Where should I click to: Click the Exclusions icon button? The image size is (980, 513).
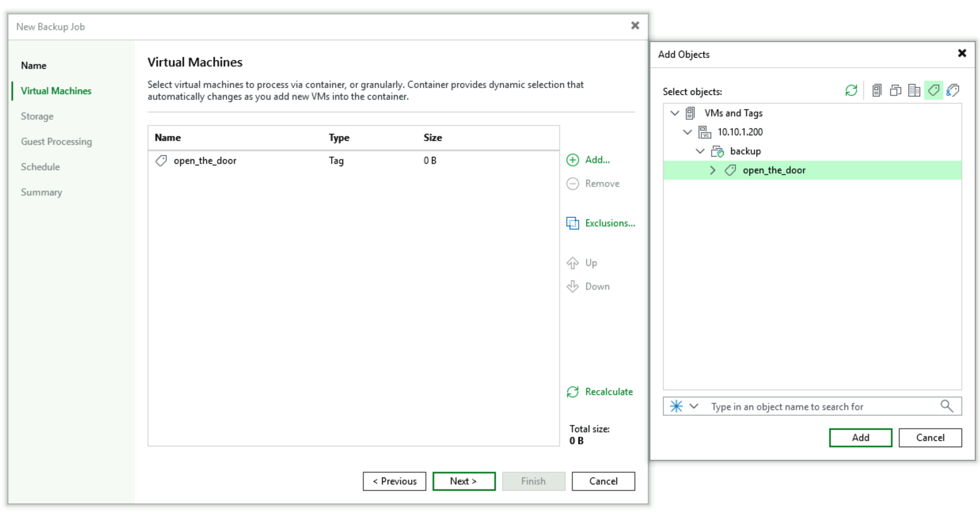point(572,223)
